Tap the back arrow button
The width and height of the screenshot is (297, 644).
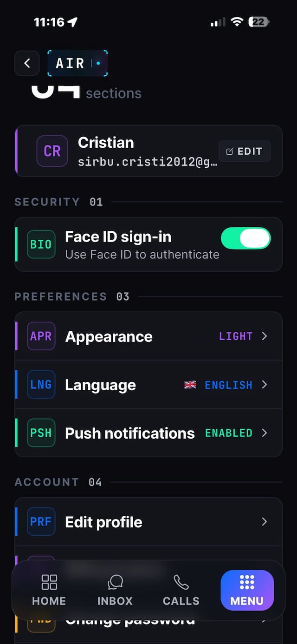coord(27,63)
